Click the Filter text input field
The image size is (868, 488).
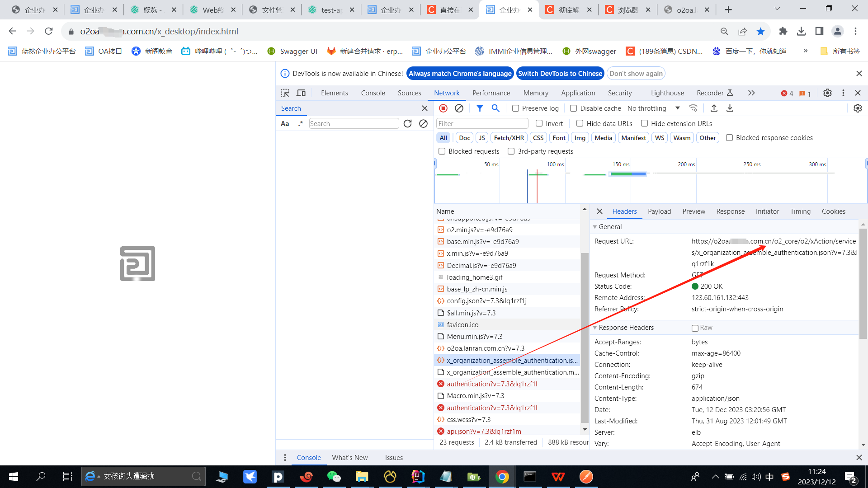point(482,124)
